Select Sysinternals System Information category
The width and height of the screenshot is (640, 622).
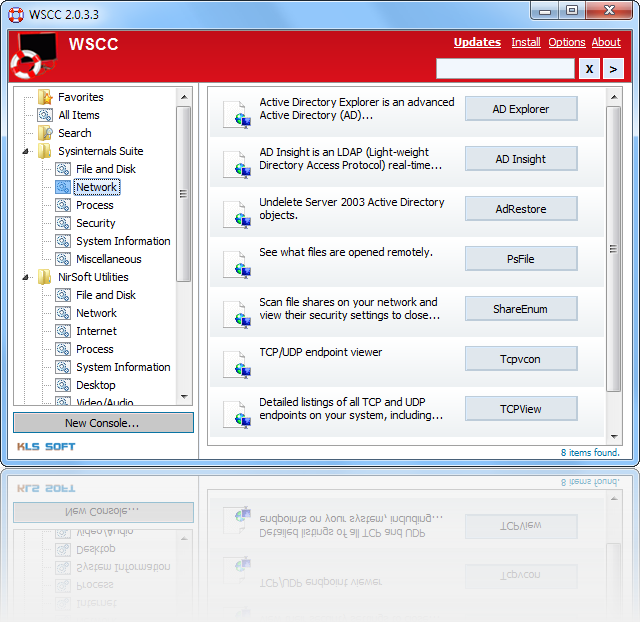[123, 241]
